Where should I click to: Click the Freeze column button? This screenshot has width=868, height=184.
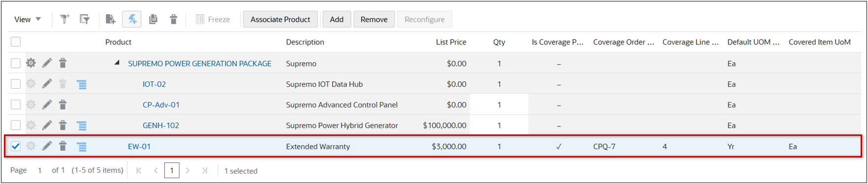coord(213,19)
